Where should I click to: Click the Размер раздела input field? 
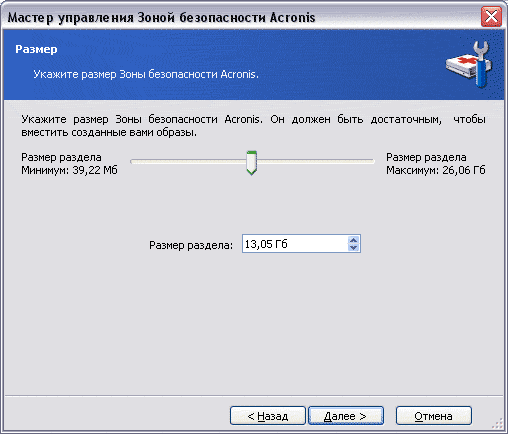click(294, 244)
